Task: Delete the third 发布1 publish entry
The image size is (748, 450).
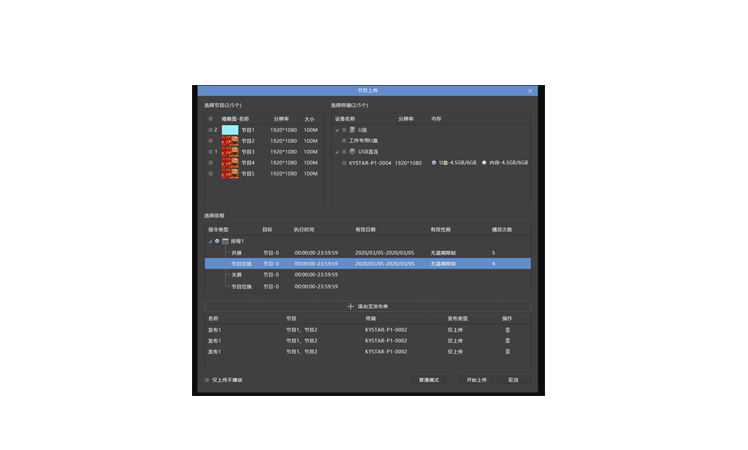Action: [507, 352]
